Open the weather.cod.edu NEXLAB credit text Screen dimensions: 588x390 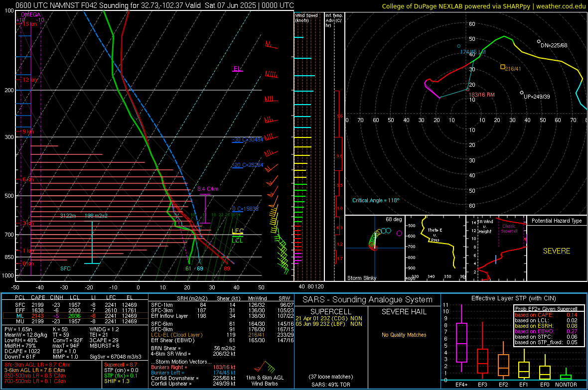(483, 6)
